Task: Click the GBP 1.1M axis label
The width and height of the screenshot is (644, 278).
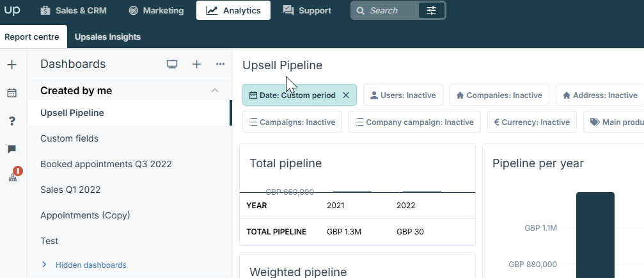Action: (540, 227)
